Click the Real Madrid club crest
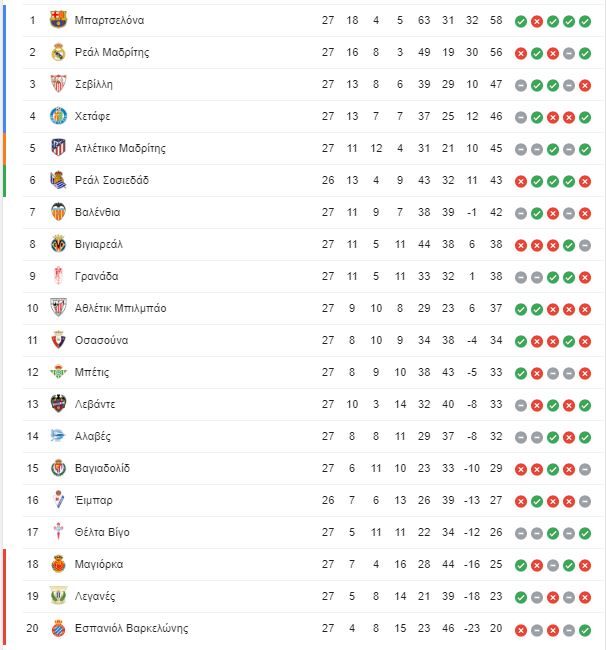This screenshot has width=606, height=650. point(58,52)
